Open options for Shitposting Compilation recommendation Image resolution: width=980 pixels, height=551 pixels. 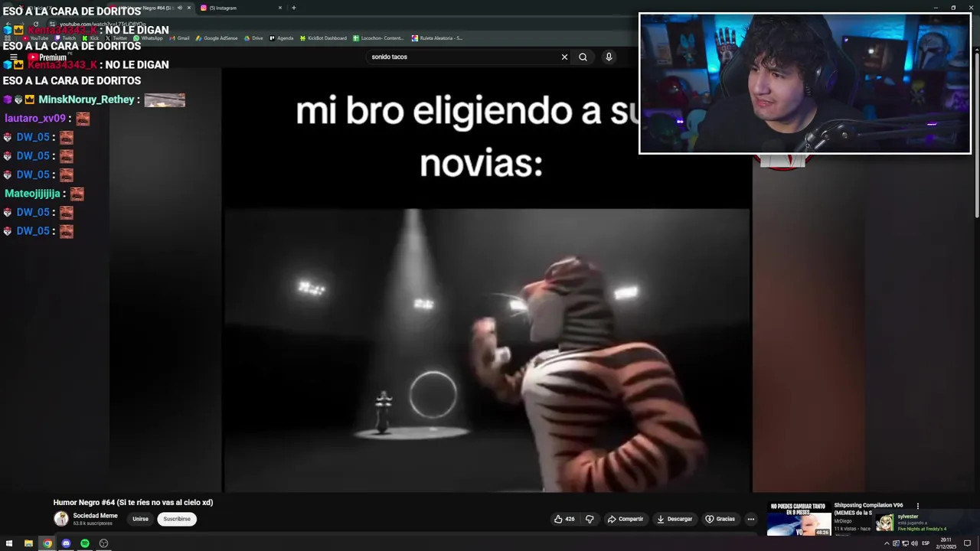917,506
